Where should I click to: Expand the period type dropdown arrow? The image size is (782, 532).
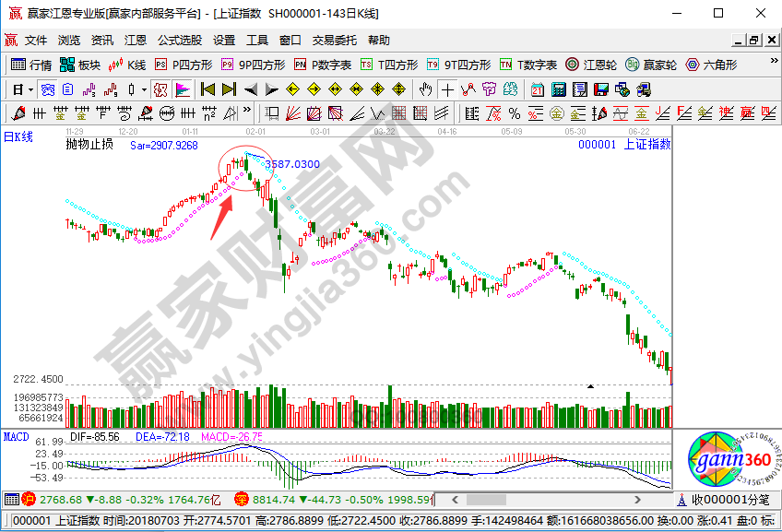point(30,89)
